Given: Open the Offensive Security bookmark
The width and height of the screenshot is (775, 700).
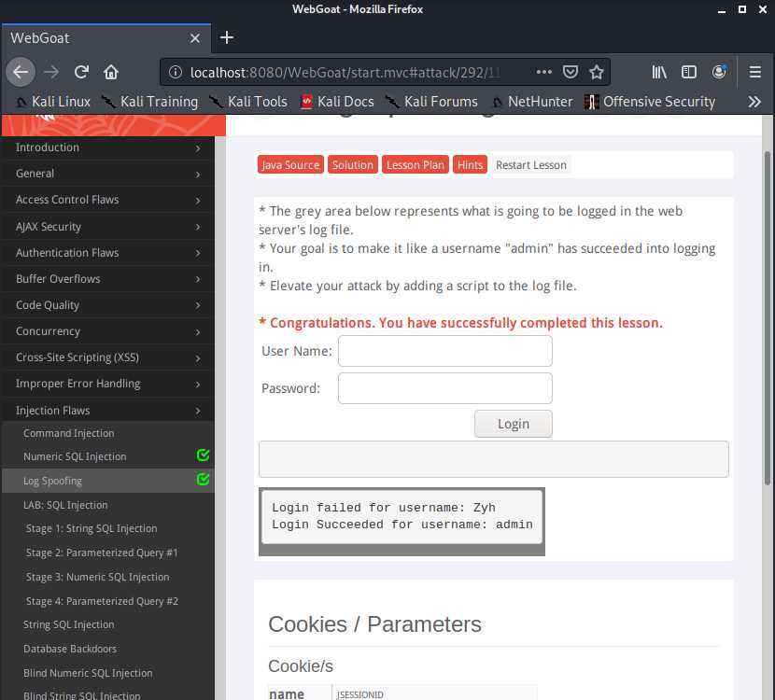Looking at the screenshot, I should click(x=650, y=102).
